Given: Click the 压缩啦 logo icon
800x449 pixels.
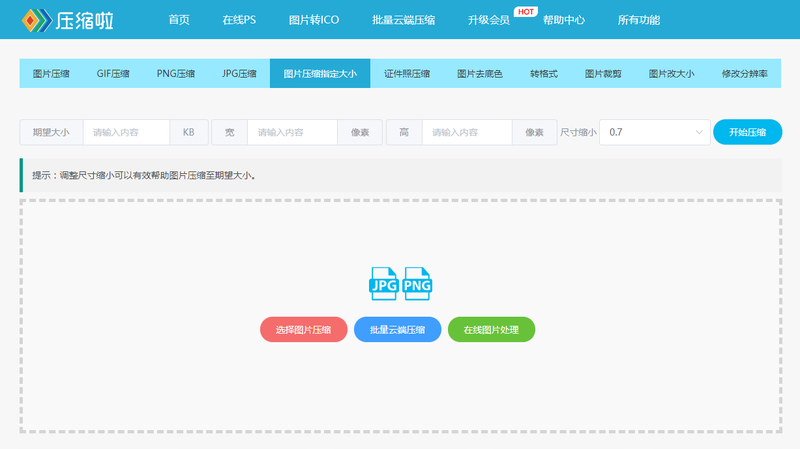Looking at the screenshot, I should click(37, 20).
